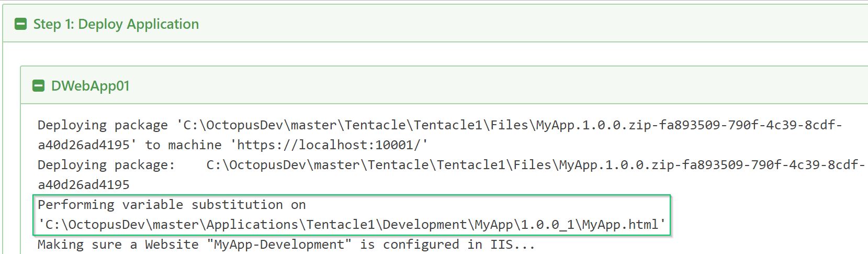The image size is (868, 254).
Task: Click the "Deploying package:" label with colon
Action: pos(106,165)
